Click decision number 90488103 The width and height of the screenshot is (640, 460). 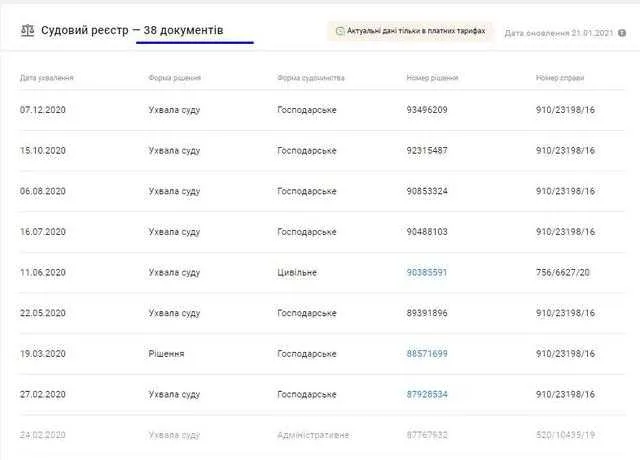427,232
